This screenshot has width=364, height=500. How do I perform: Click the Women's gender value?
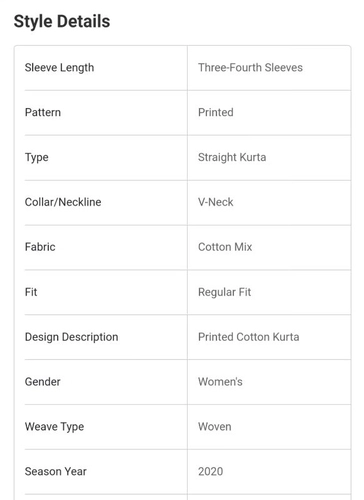coord(220,382)
